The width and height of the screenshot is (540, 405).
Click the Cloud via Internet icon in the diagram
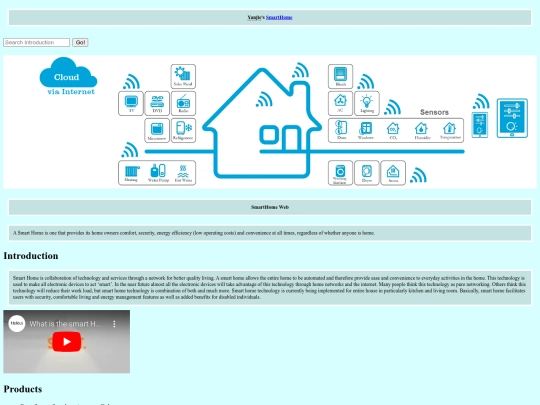click(x=69, y=76)
